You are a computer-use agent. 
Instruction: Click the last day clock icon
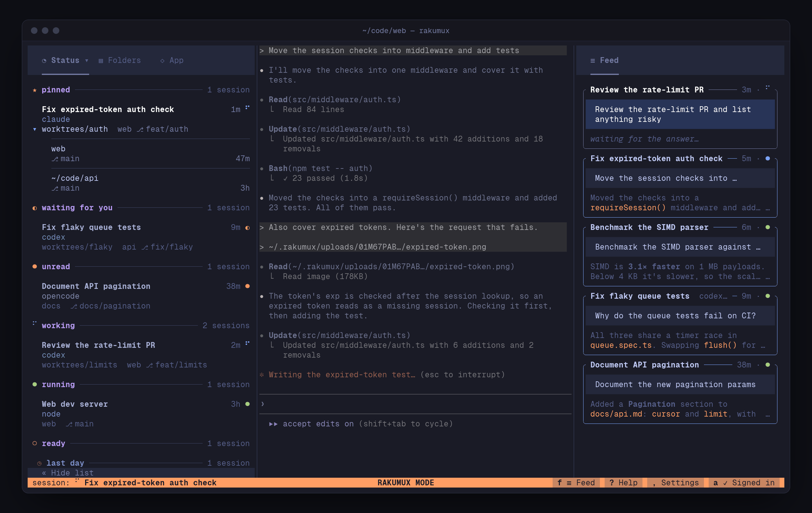tap(39, 464)
